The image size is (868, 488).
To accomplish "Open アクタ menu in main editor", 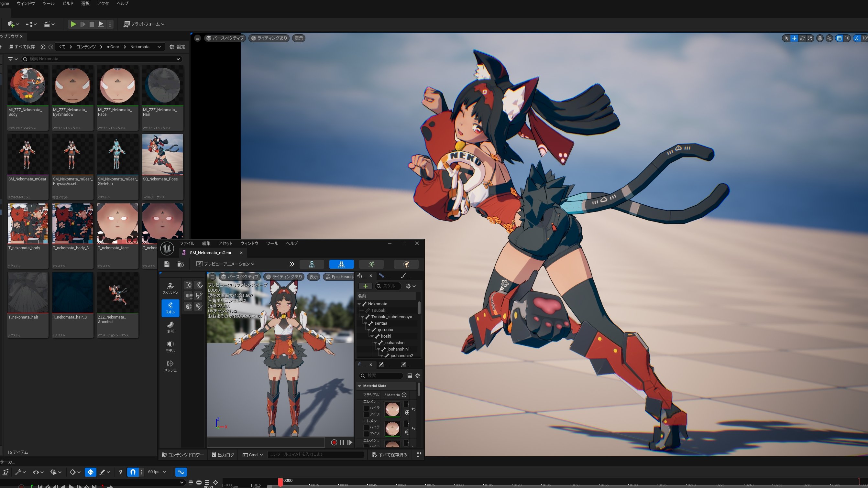I will pos(103,3).
